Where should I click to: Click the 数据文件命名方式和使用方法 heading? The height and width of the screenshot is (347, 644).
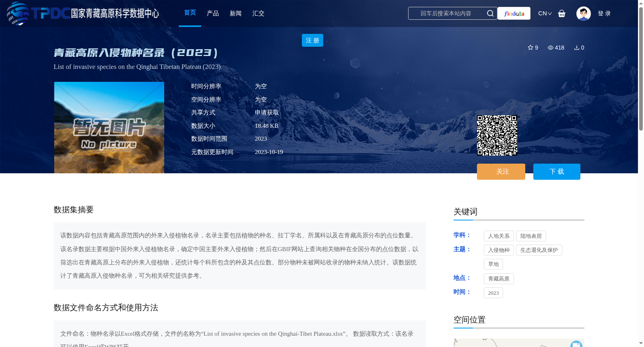click(106, 308)
